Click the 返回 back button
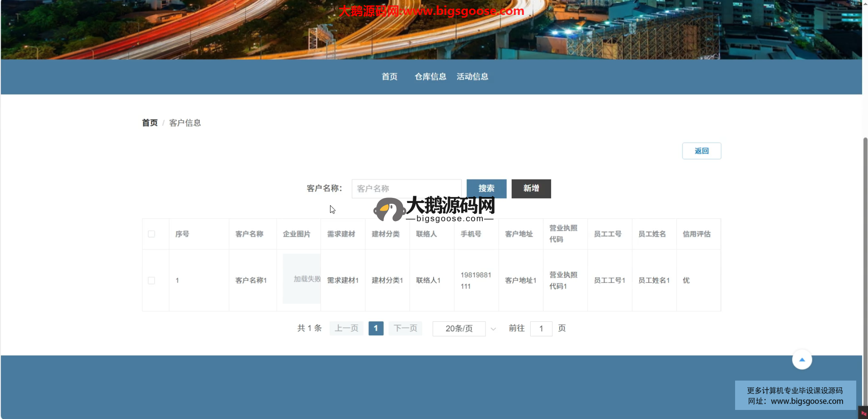The height and width of the screenshot is (419, 868). point(701,151)
